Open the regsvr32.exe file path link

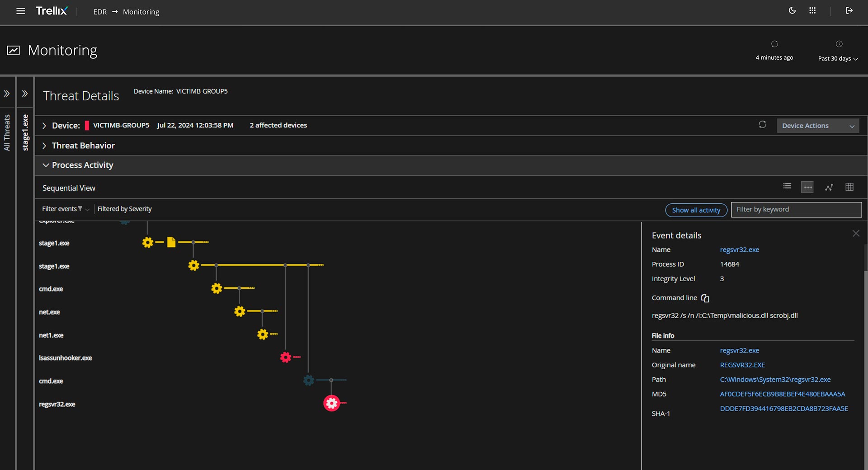(775, 380)
